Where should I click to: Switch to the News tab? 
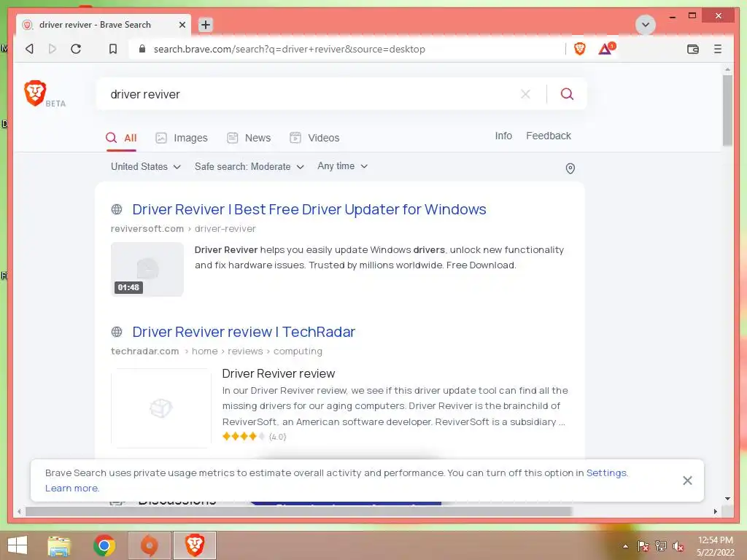point(249,138)
